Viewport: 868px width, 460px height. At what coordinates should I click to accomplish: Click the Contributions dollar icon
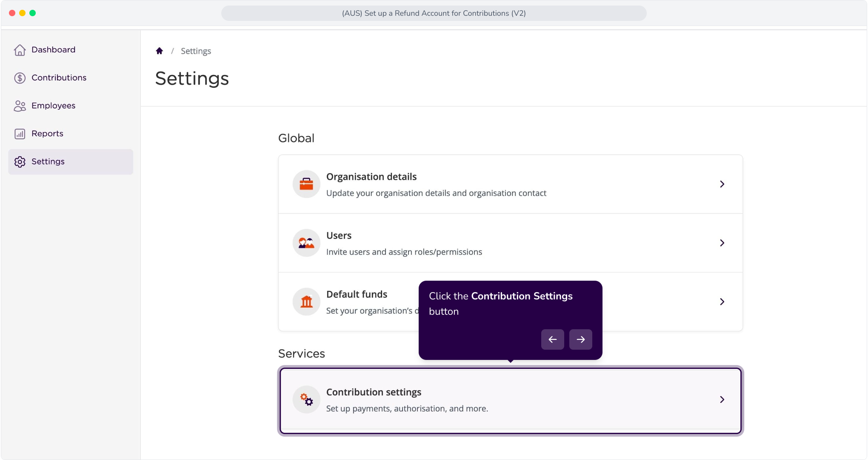click(x=20, y=78)
